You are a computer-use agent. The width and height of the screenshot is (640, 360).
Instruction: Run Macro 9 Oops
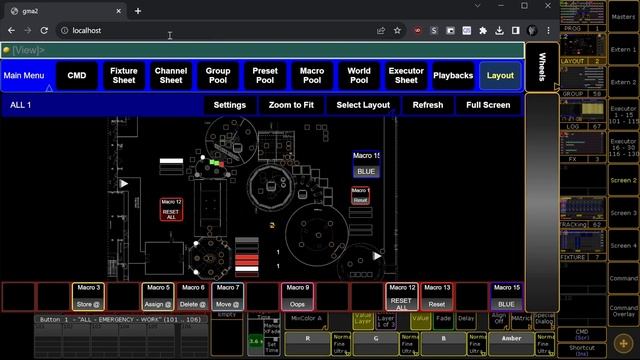[x=297, y=296]
